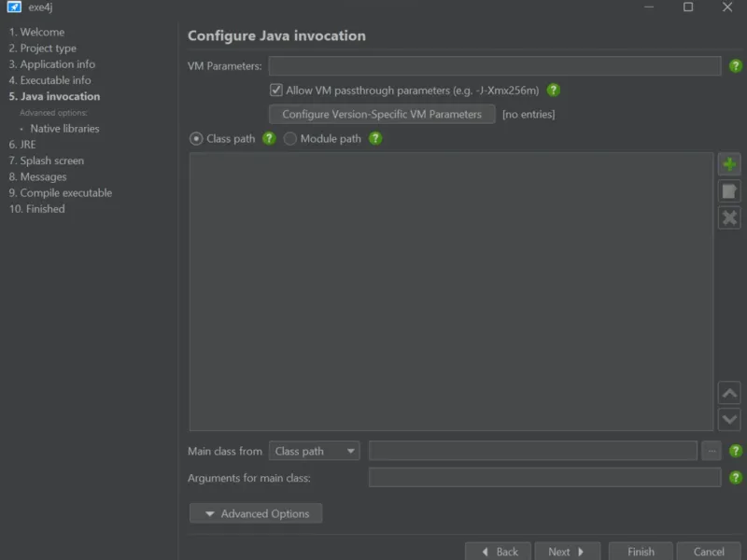Go to step 2 Project type
The image size is (747, 560).
pyautogui.click(x=42, y=49)
